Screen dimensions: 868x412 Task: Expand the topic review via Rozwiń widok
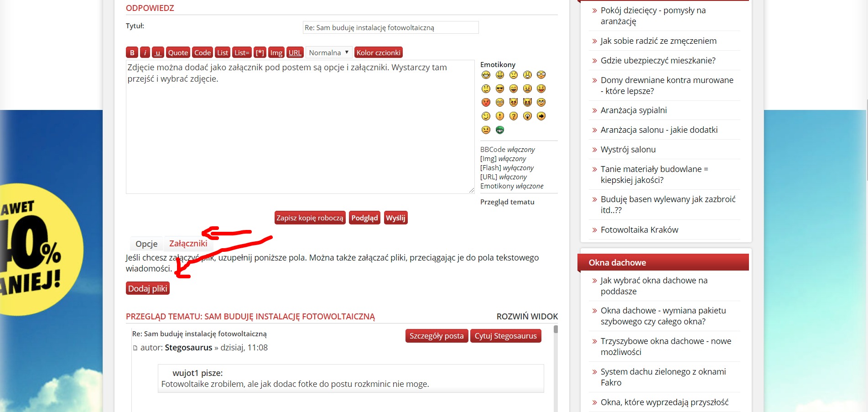(527, 316)
